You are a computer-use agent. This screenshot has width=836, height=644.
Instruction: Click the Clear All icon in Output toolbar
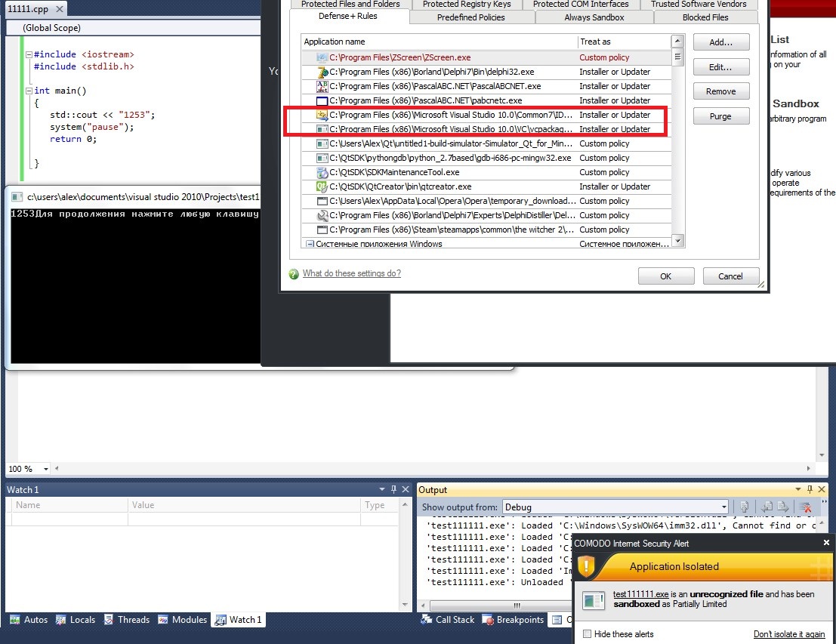(x=805, y=507)
